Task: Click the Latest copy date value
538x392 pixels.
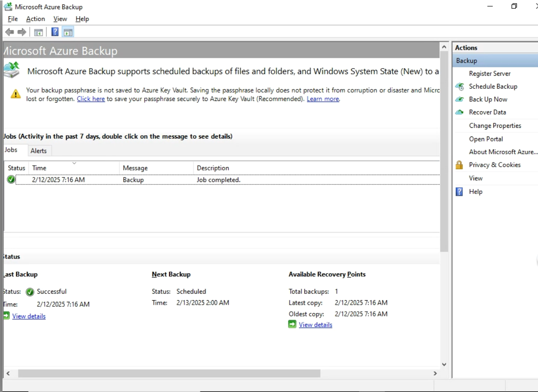Action: pyautogui.click(x=361, y=303)
